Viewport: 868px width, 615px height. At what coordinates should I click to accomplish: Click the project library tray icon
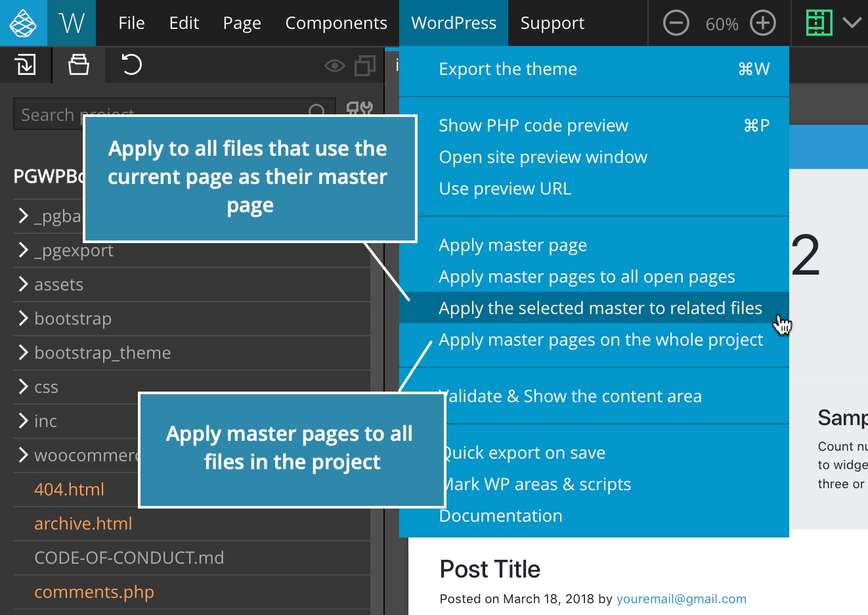tap(79, 65)
